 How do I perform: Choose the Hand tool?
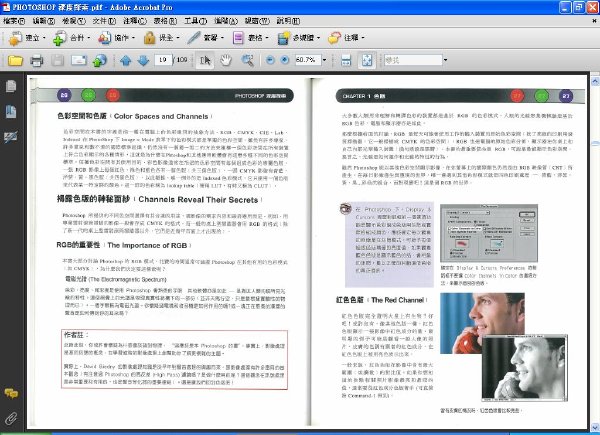click(x=226, y=60)
